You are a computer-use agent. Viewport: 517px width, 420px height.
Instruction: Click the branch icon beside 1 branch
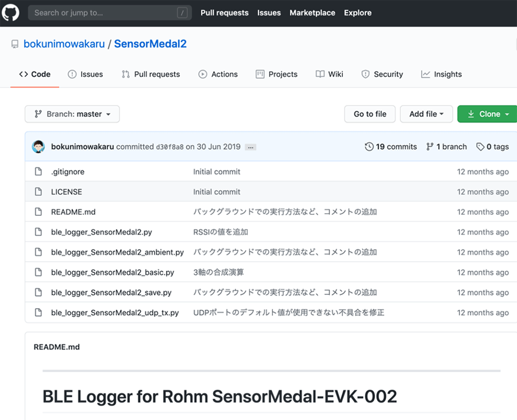[x=430, y=146]
